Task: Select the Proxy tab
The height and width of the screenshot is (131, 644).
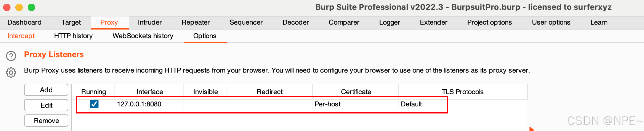Action: pyautogui.click(x=109, y=22)
